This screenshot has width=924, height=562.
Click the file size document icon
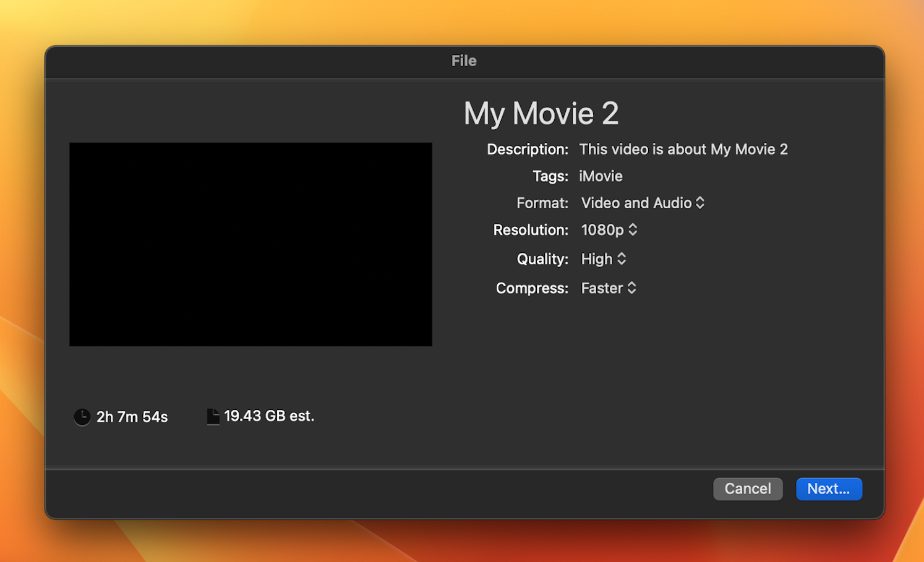[x=213, y=416]
